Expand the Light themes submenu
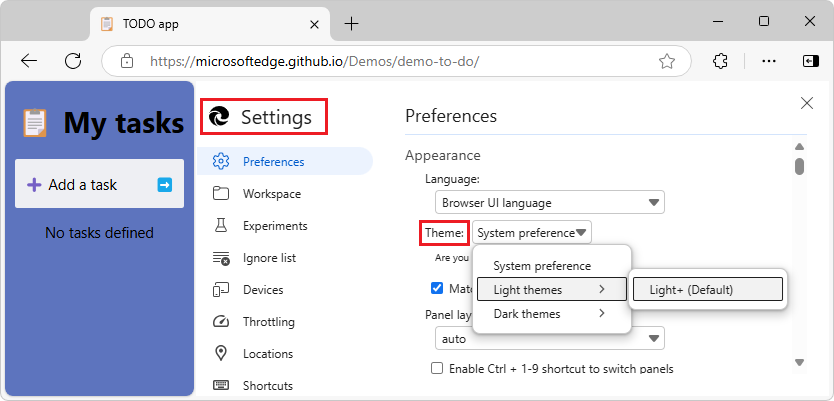The height and width of the screenshot is (401, 834). 552,289
